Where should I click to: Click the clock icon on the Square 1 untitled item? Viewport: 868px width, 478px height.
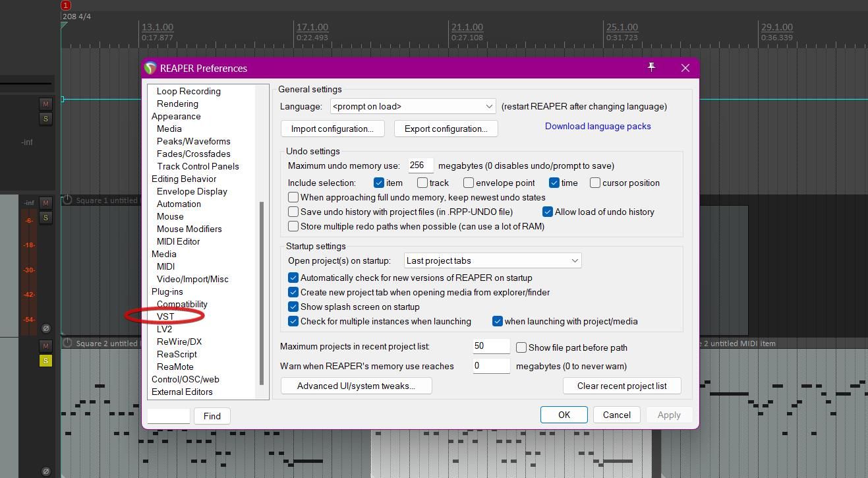67,200
